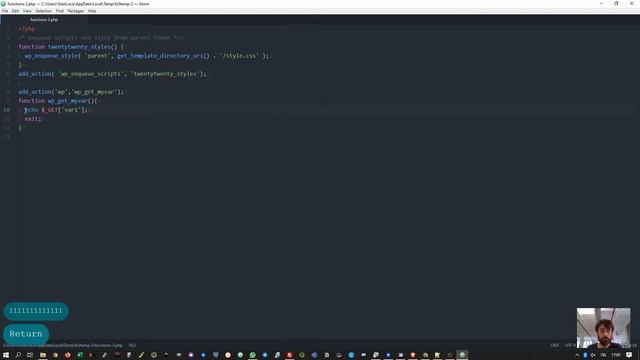Open the File menu
This screenshot has width=640, height=360.
5,11
